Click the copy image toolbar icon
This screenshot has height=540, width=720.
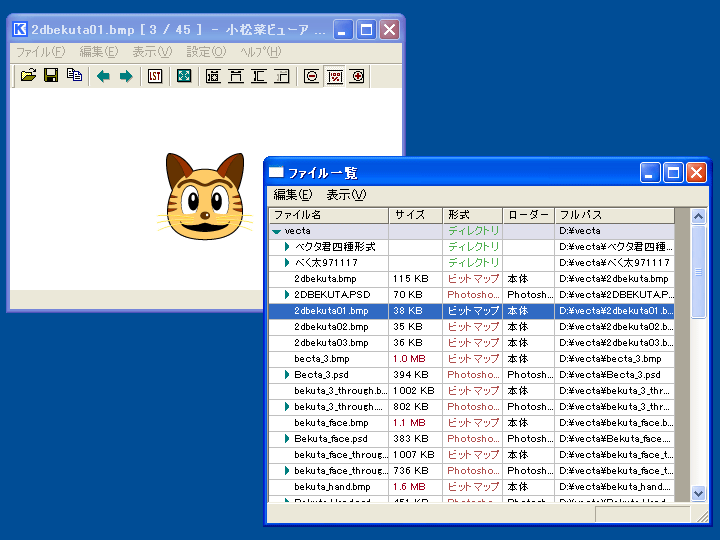73,76
